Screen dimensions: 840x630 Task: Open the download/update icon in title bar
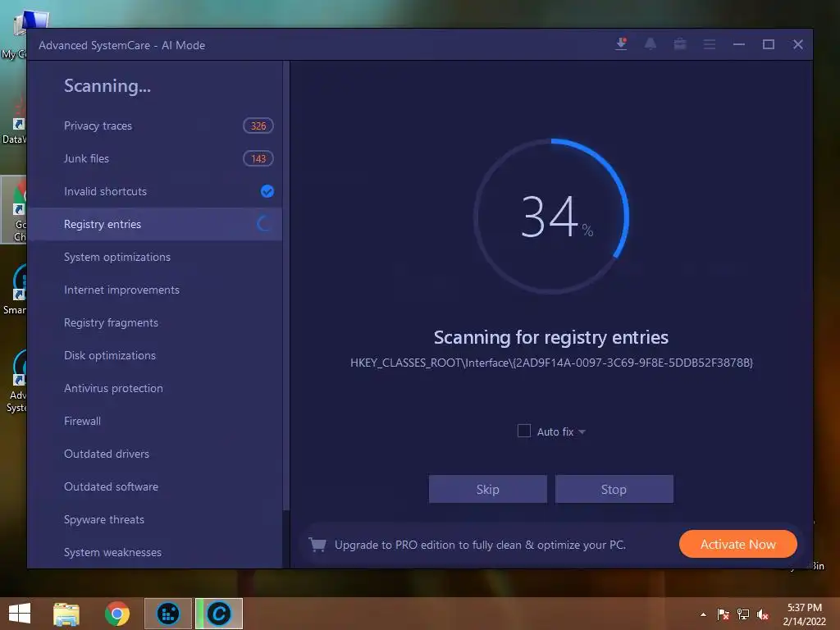[622, 44]
